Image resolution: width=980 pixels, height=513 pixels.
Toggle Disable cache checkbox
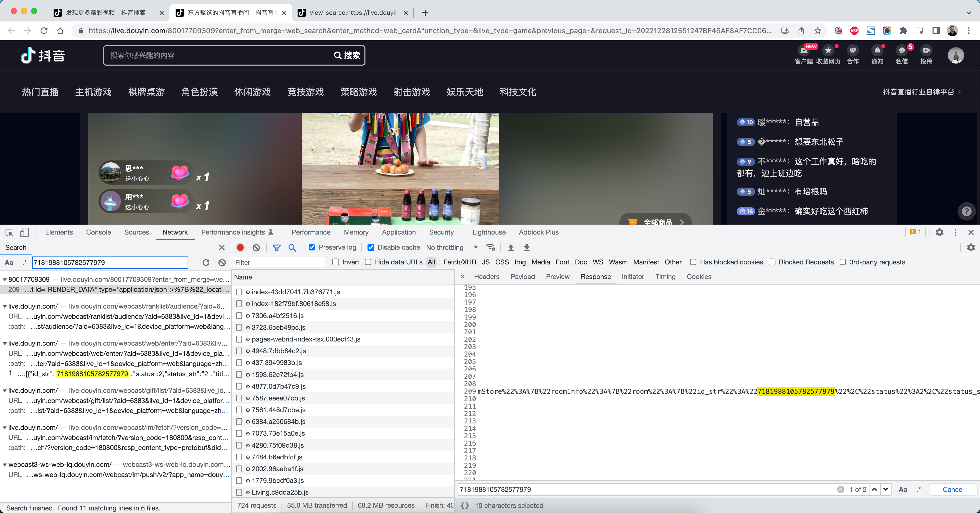click(x=371, y=247)
